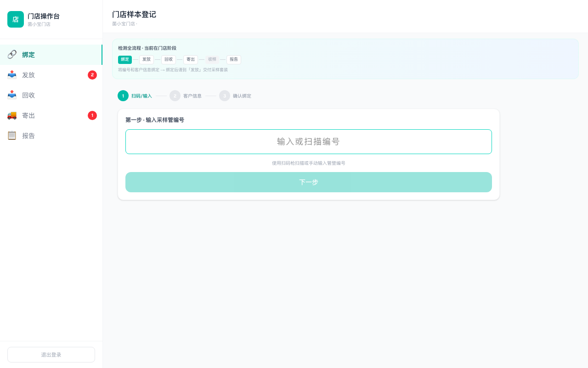The image size is (588, 368).
Task: Click the 回收 inbox icon
Action: [12, 95]
